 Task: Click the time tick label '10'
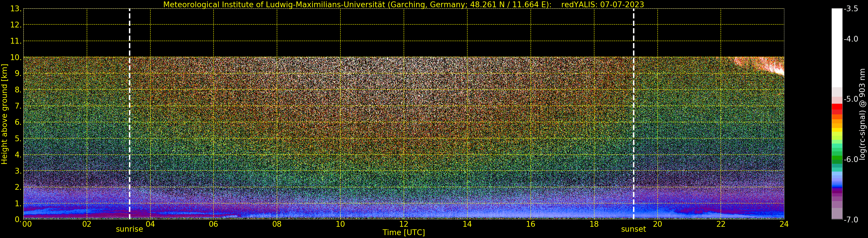click(x=340, y=224)
